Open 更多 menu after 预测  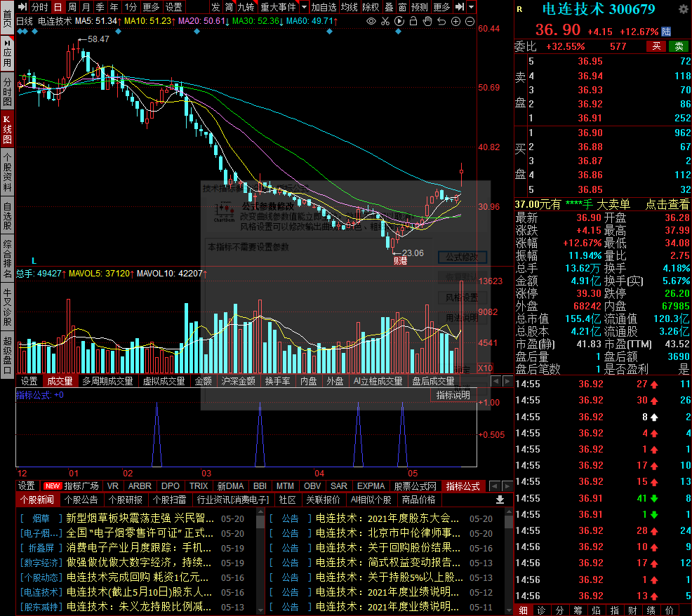[441, 7]
